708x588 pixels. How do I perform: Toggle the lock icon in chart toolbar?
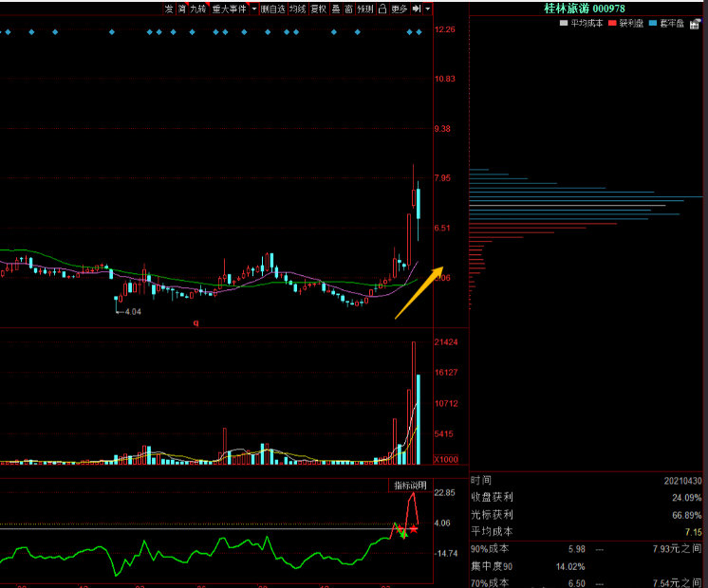pyautogui.click(x=382, y=9)
